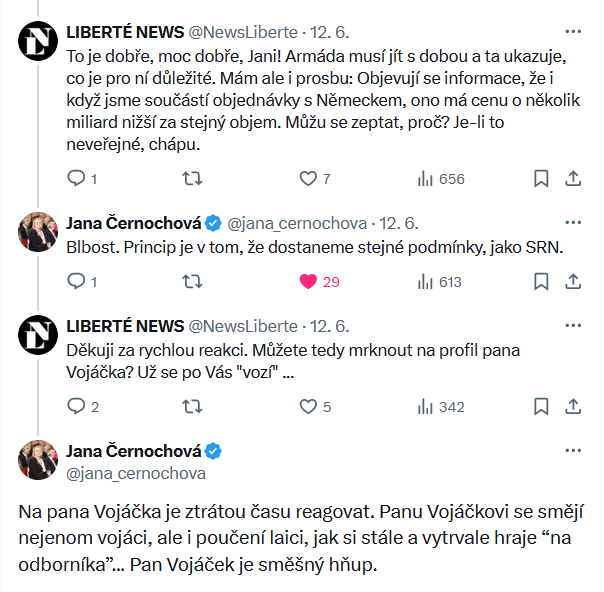This screenshot has height=592, width=604.
Task: Open the @NewsLiberte handle in first tweet
Action: (x=243, y=30)
